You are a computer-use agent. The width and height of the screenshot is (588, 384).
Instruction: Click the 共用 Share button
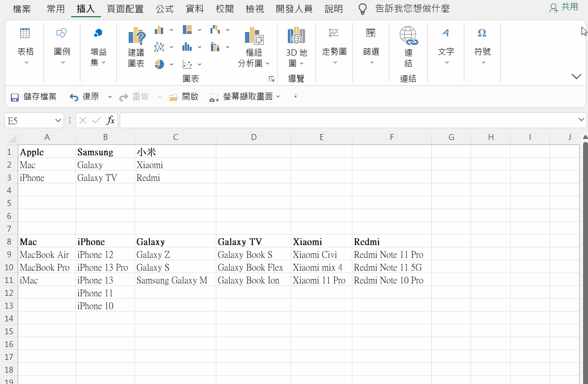[564, 7]
